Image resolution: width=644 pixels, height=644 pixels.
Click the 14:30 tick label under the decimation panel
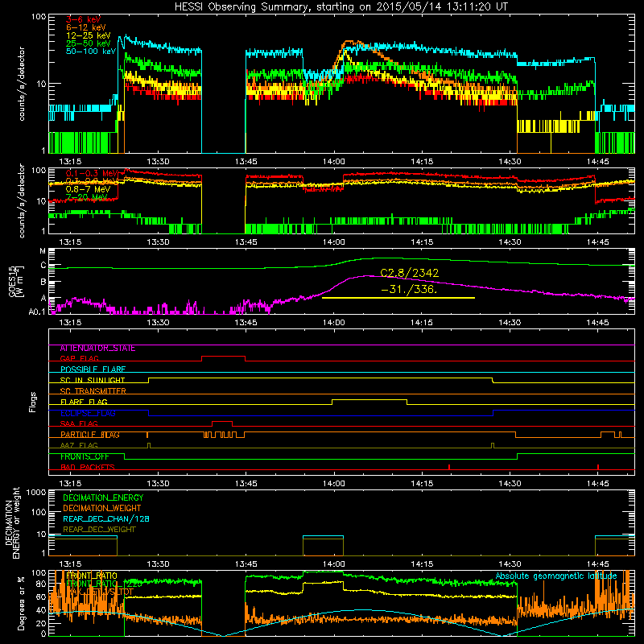pos(510,564)
